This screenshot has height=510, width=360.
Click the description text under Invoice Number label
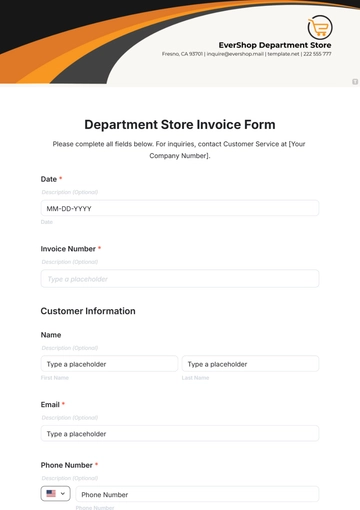click(70, 262)
